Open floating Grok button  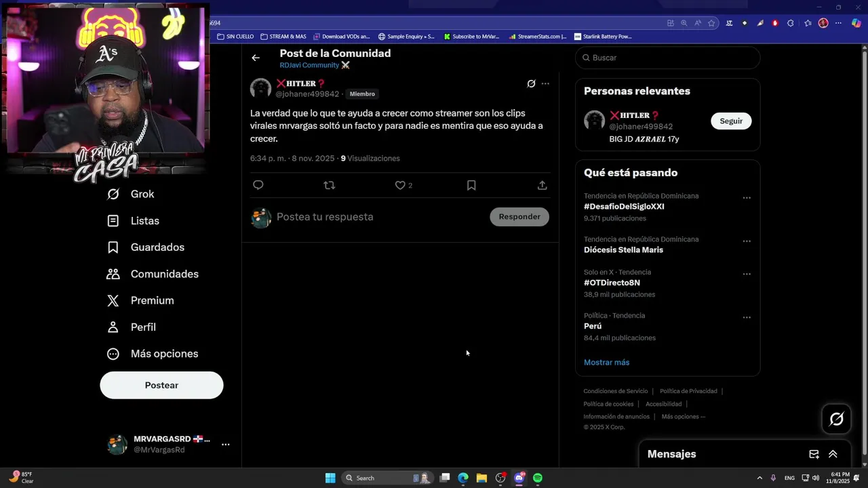(x=837, y=420)
